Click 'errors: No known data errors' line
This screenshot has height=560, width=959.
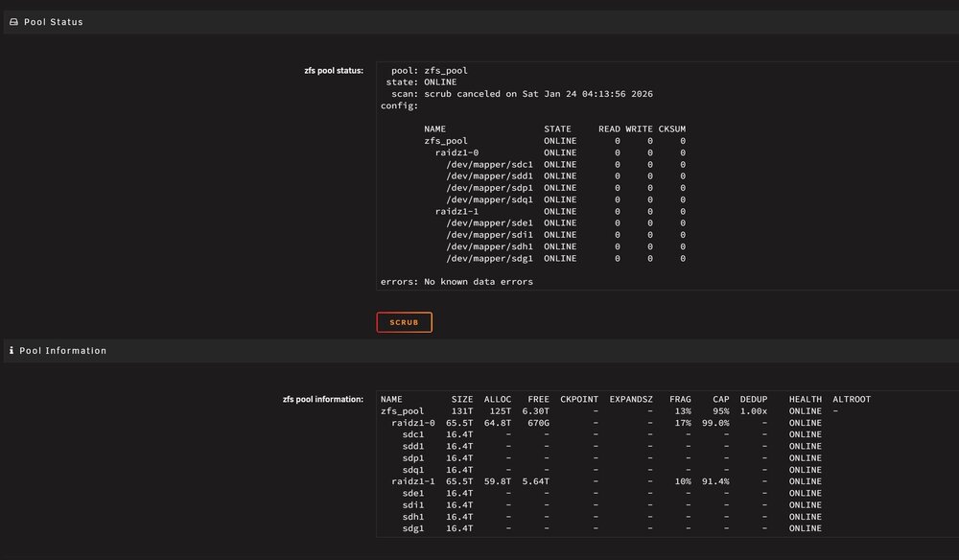(x=456, y=282)
